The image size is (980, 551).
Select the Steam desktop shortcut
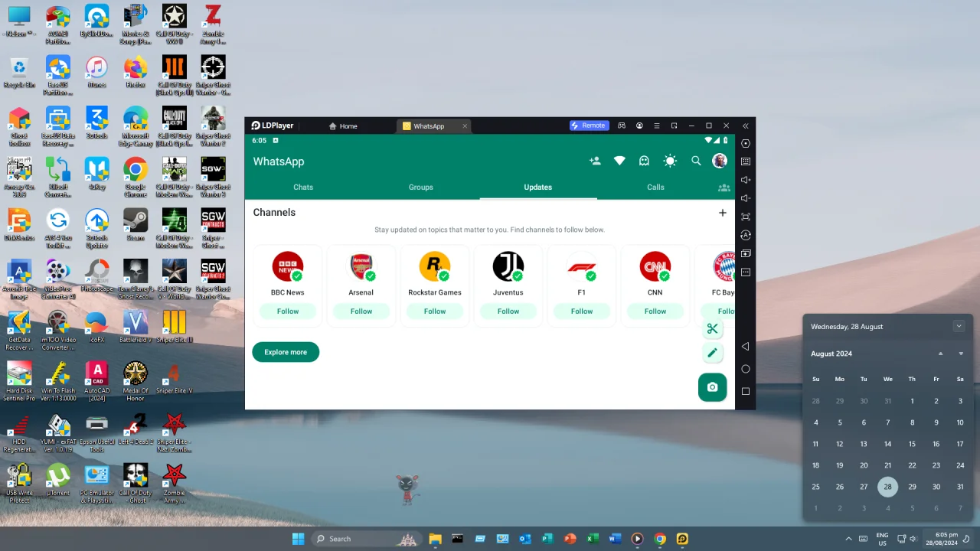(x=136, y=225)
